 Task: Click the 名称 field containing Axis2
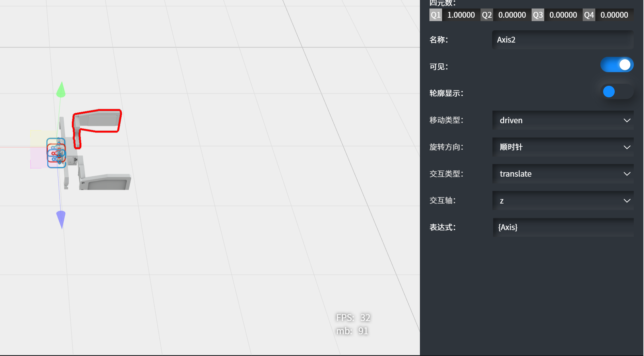[563, 40]
